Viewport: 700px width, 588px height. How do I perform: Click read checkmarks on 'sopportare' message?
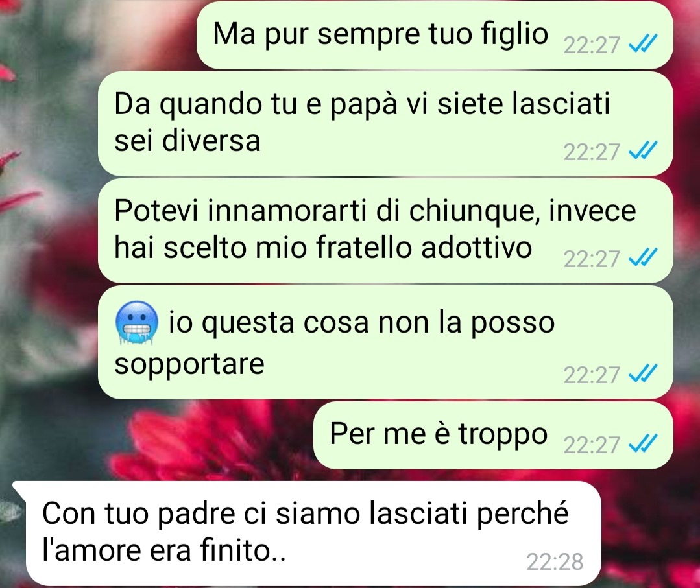click(x=643, y=374)
